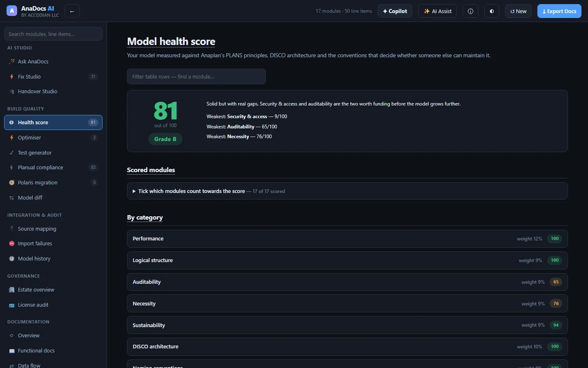Click the Fix Studio lightning icon
This screenshot has height=368, width=588.
point(12,76)
